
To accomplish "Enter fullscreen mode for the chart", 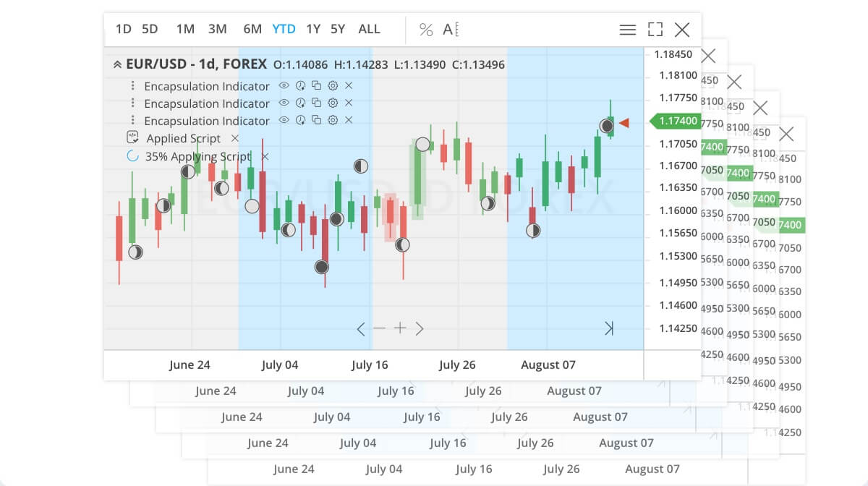I will (655, 30).
